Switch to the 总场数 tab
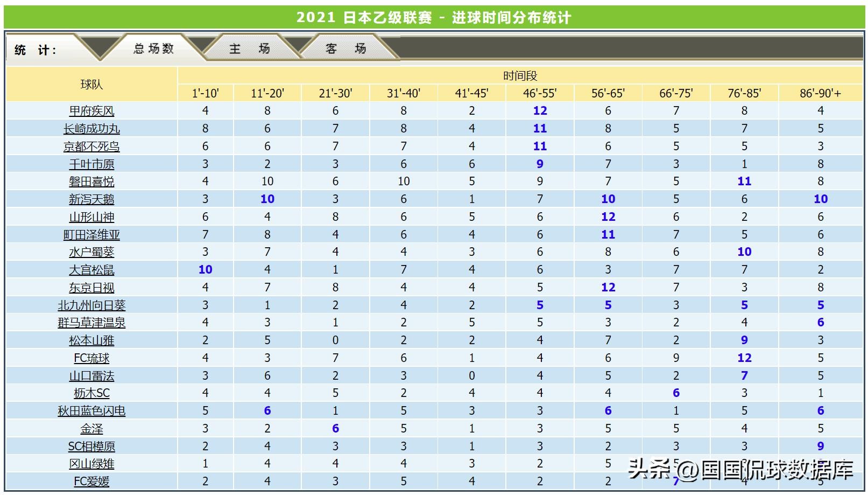 pos(153,49)
